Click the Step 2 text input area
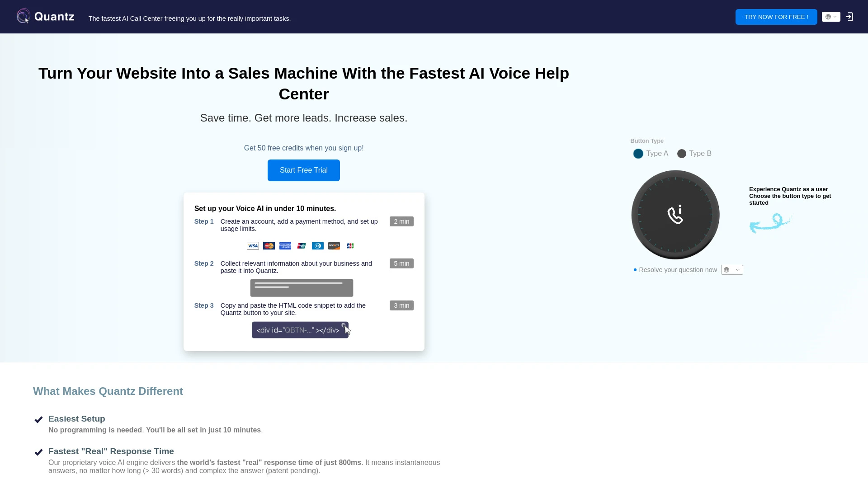868x488 pixels. click(x=302, y=288)
